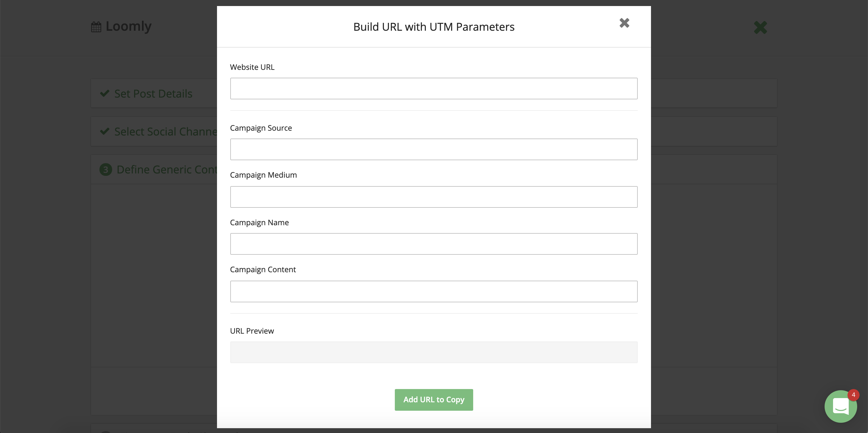The image size is (868, 433).
Task: Dismiss the UTM builder with the gray X
Action: pos(624,23)
